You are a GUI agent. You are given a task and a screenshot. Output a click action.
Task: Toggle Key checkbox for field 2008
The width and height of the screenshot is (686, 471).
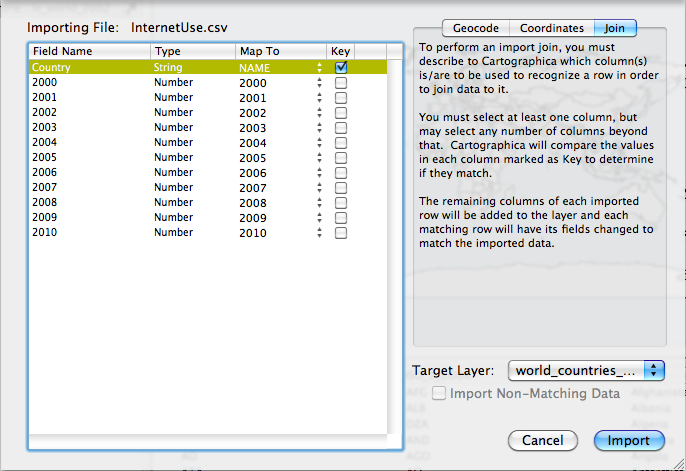(x=341, y=203)
